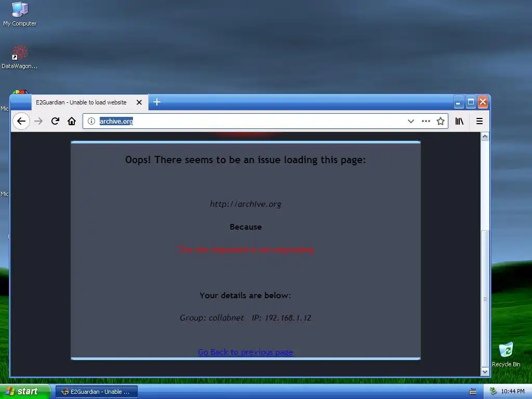The image size is (532, 399).
Task: Reload the archive.org page
Action: point(55,121)
